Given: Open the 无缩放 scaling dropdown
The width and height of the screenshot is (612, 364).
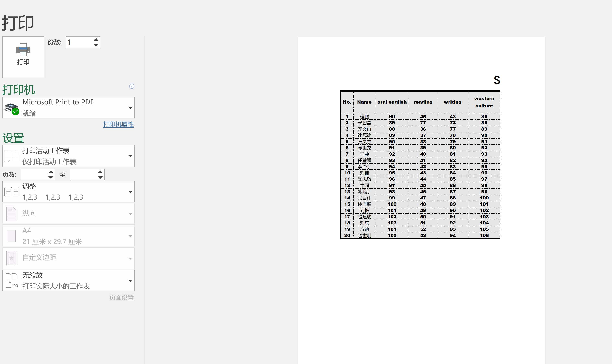Looking at the screenshot, I should click(x=68, y=280).
